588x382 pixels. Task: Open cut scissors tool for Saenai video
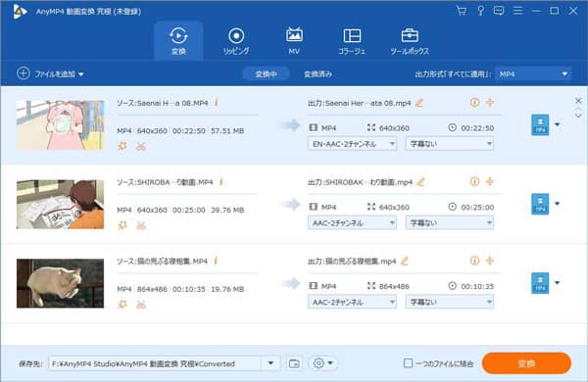click(141, 146)
